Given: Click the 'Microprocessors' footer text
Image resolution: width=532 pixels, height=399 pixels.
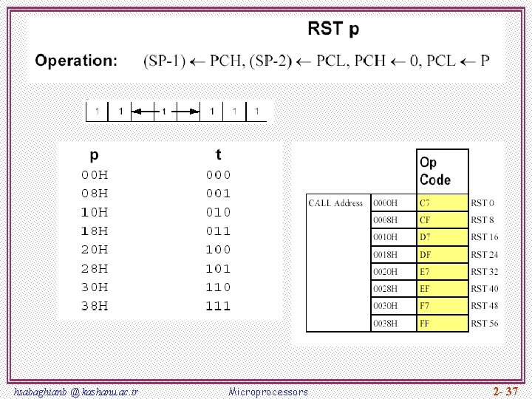Looking at the screenshot, I should (x=268, y=392).
